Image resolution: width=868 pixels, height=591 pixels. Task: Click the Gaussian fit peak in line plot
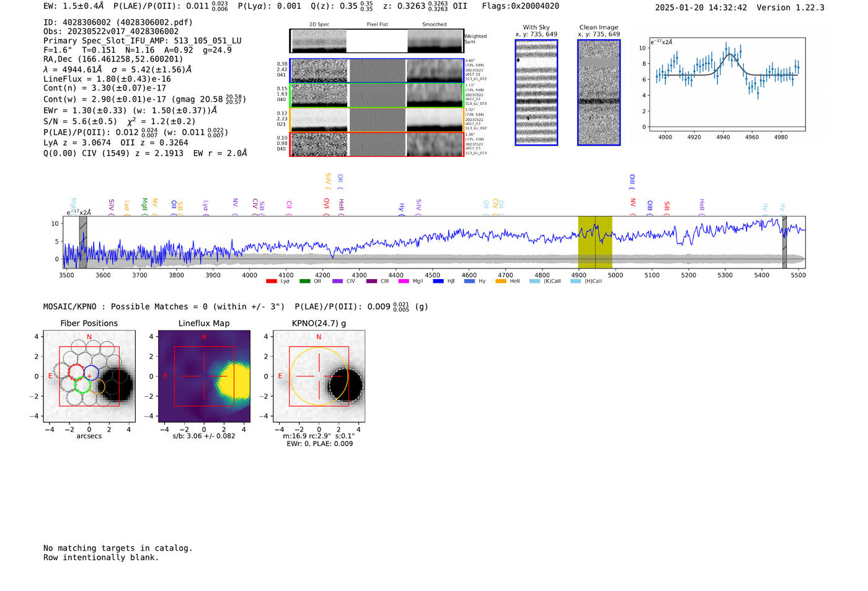[730, 55]
